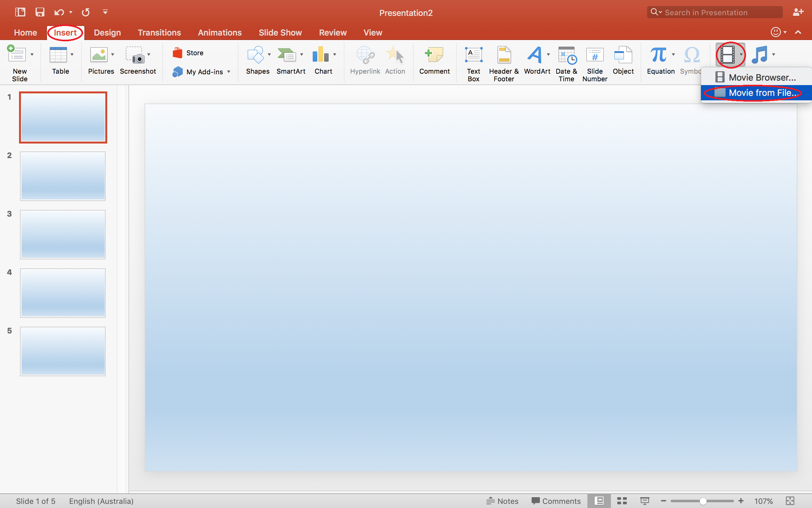Open the View tab

point(373,33)
